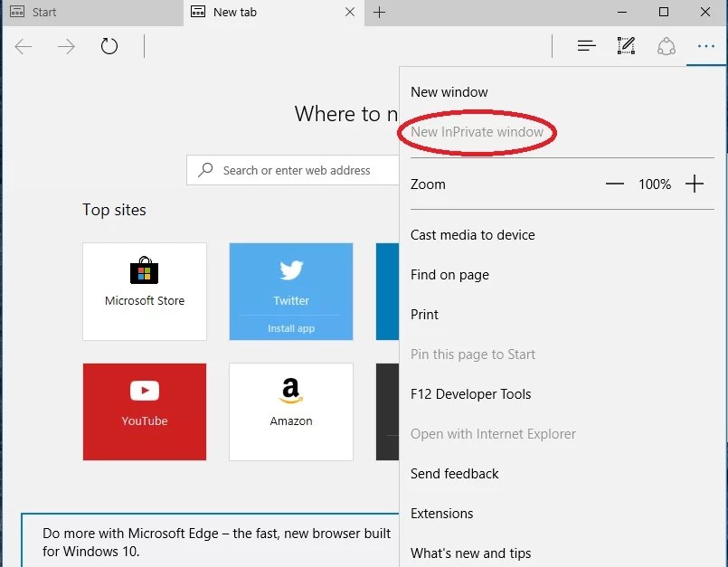Reload the page with the Refresh icon
This screenshot has height=567, width=728.
[x=109, y=46]
